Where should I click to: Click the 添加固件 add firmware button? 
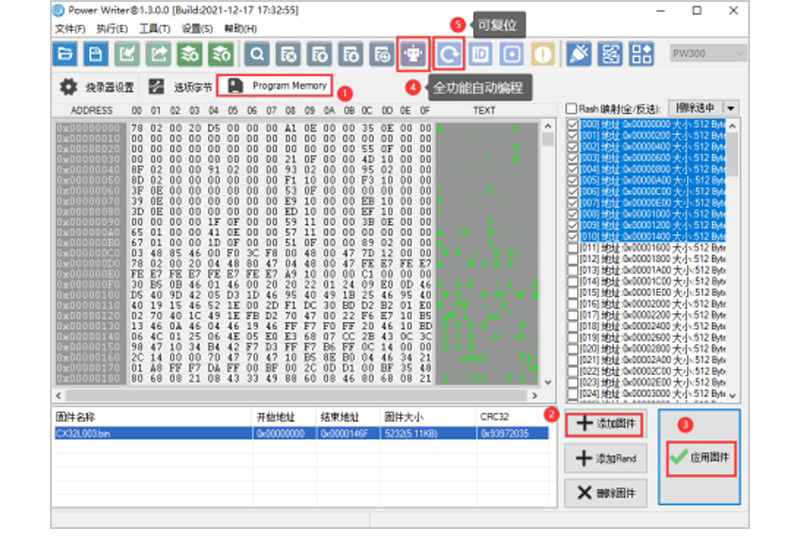pos(603,425)
